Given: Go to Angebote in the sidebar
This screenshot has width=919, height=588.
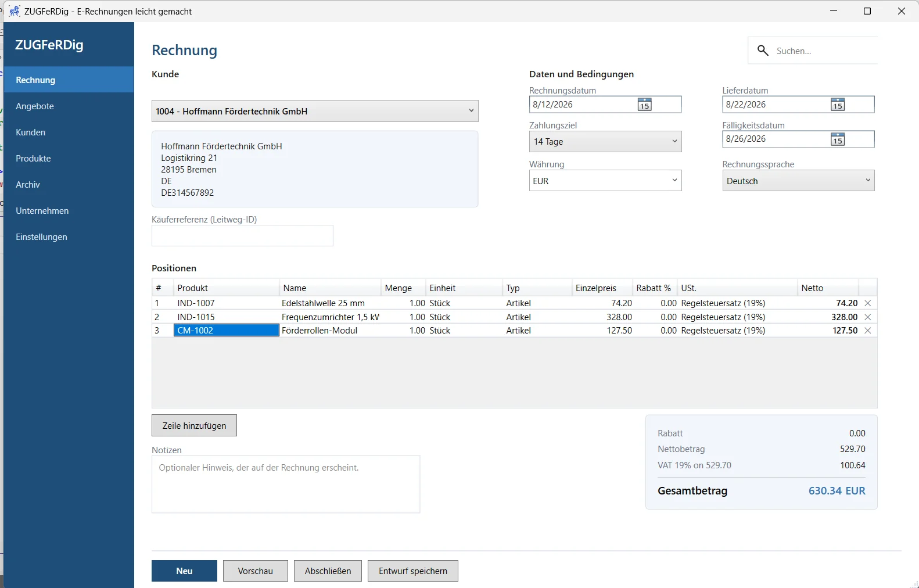Looking at the screenshot, I should pos(69,106).
